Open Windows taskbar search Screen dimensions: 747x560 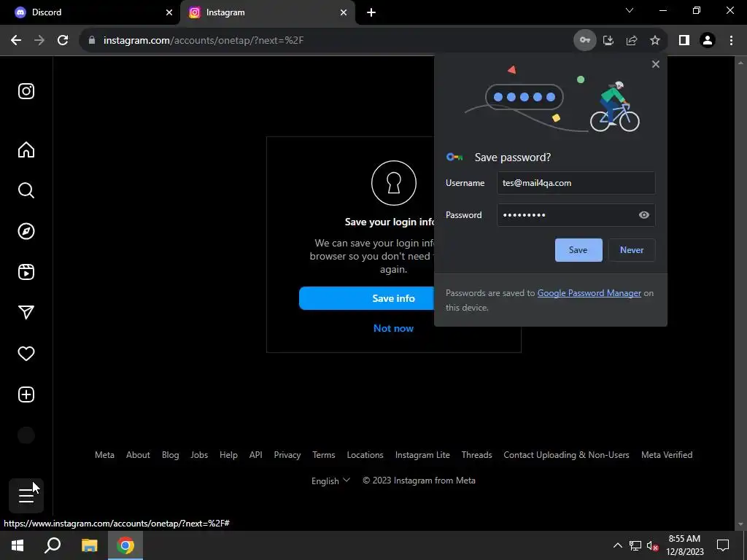53,545
